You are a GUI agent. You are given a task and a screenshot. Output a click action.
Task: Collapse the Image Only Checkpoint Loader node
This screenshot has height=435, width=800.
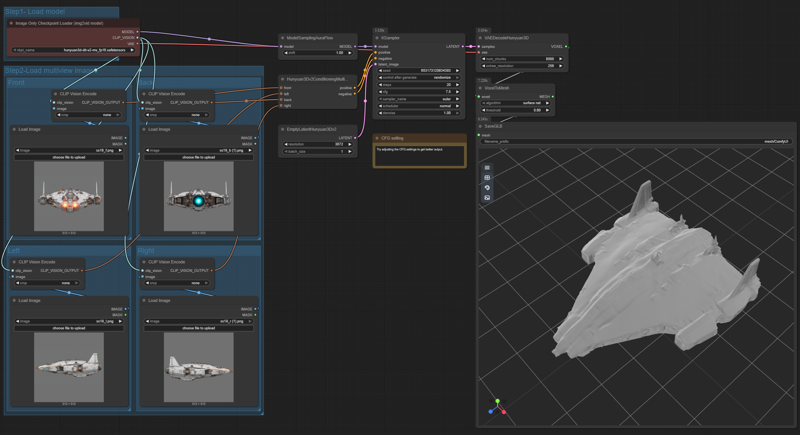pyautogui.click(x=11, y=22)
